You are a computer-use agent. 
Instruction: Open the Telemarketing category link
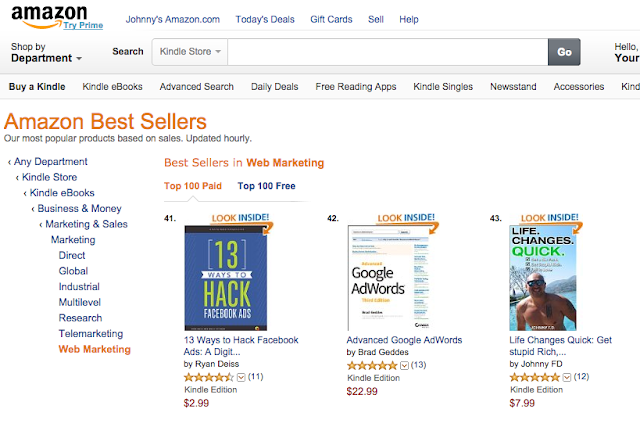[x=90, y=333]
